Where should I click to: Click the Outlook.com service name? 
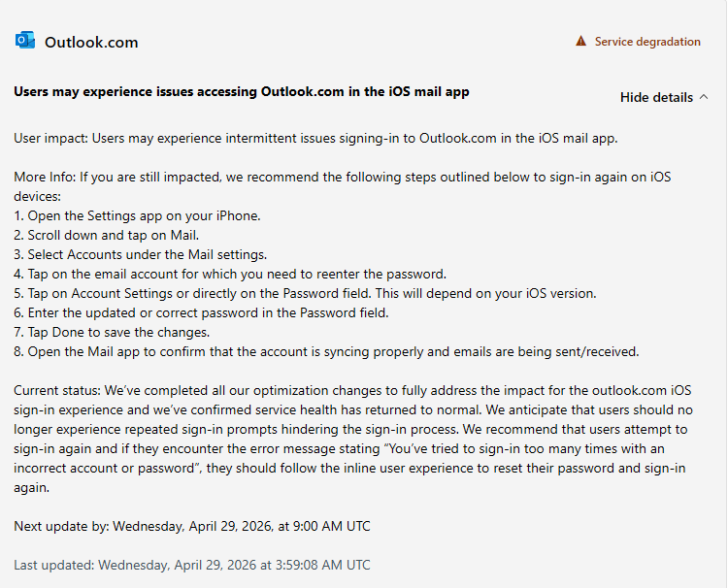pos(91,43)
